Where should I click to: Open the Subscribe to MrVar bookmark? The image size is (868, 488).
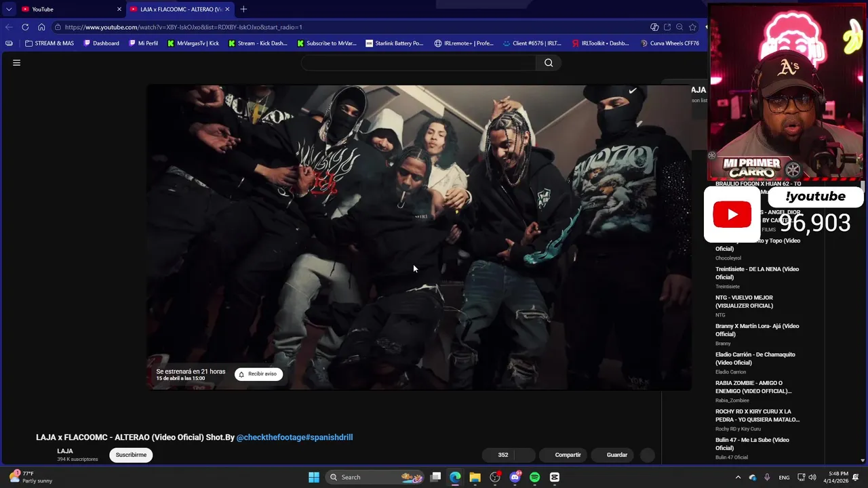pos(326,43)
